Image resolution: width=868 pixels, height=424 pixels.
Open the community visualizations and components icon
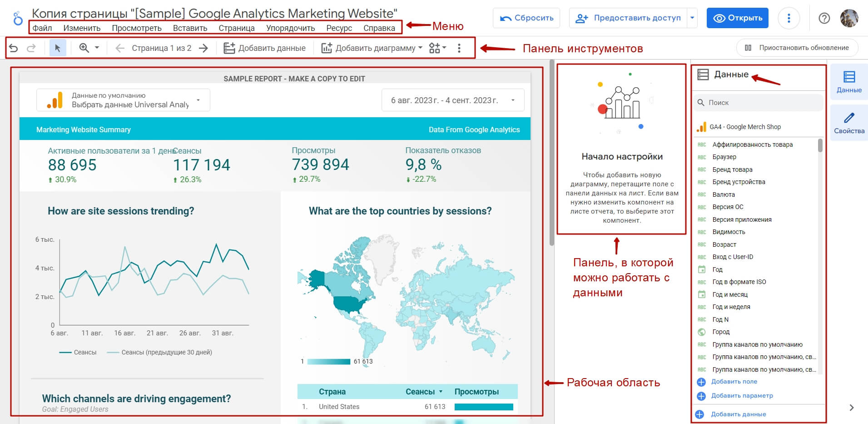[437, 48]
